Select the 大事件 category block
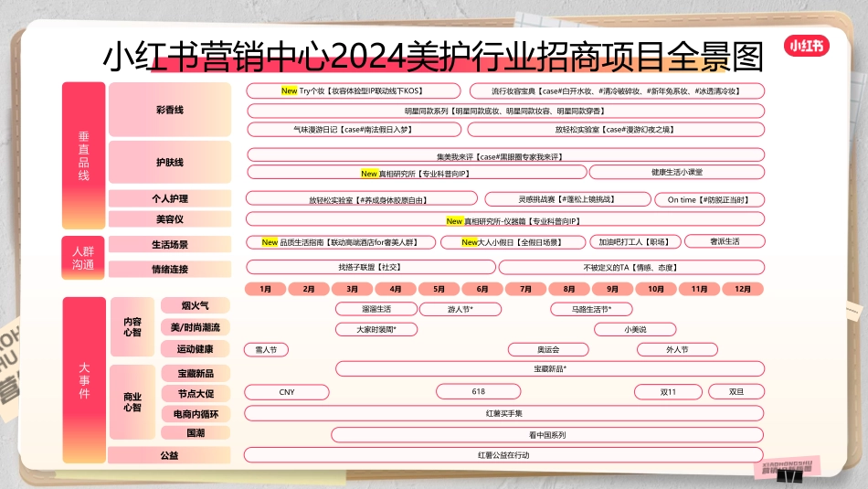The width and height of the screenshot is (868, 489). tap(84, 380)
